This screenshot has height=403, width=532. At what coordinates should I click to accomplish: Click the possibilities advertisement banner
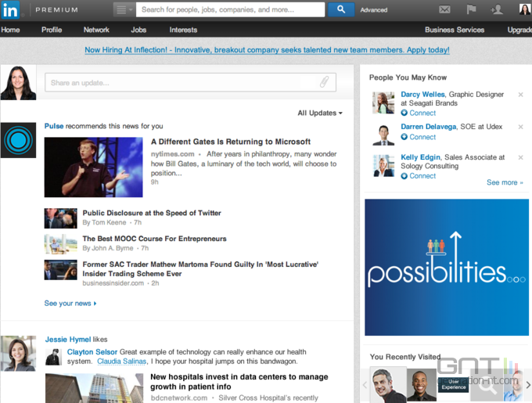tap(447, 268)
